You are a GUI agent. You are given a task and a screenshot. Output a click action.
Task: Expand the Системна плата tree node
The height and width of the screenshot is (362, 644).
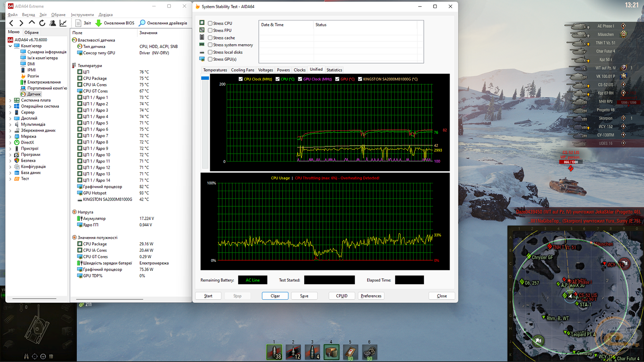tap(10, 100)
